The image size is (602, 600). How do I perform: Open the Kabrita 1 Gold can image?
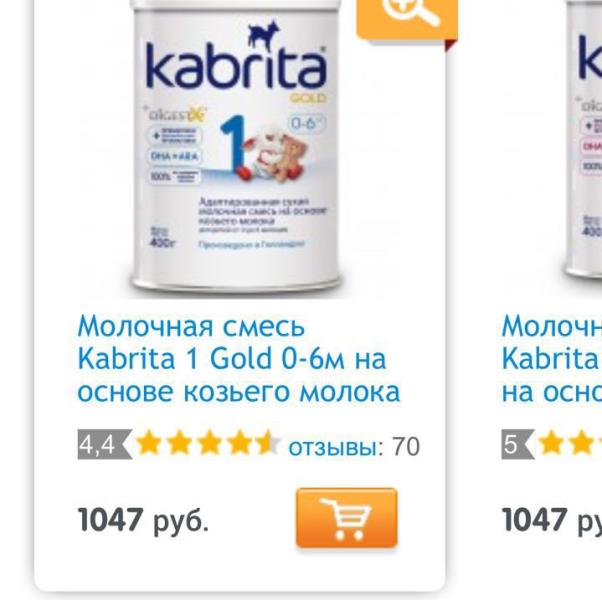236,148
